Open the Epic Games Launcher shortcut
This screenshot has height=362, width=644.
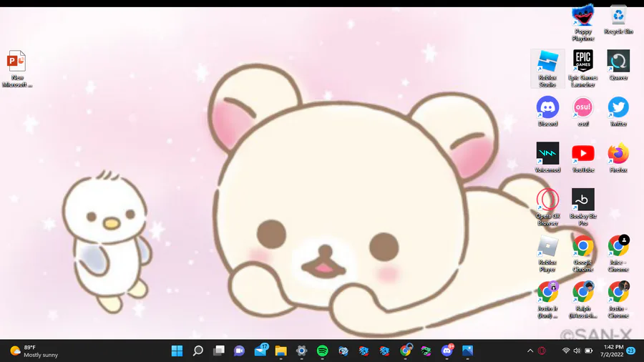coord(582,69)
